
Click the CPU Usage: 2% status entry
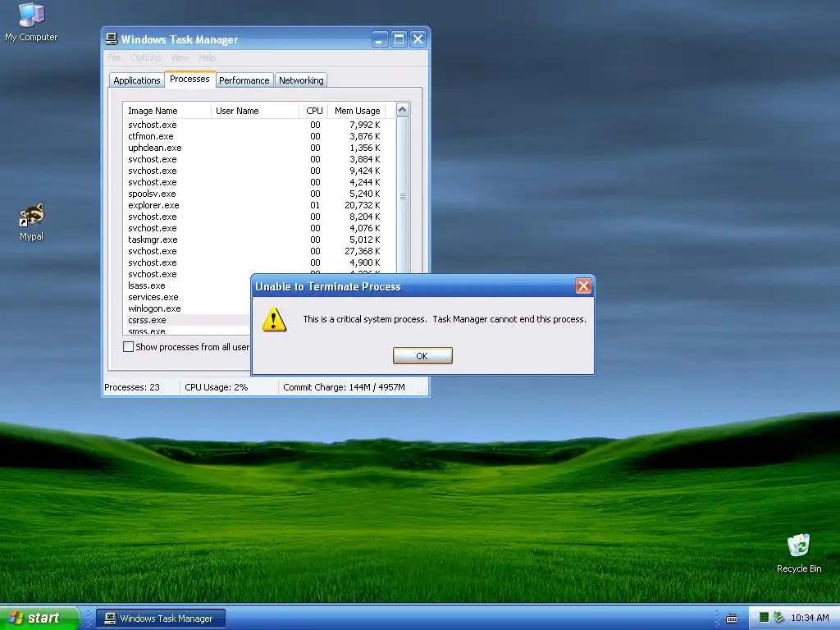pos(216,387)
